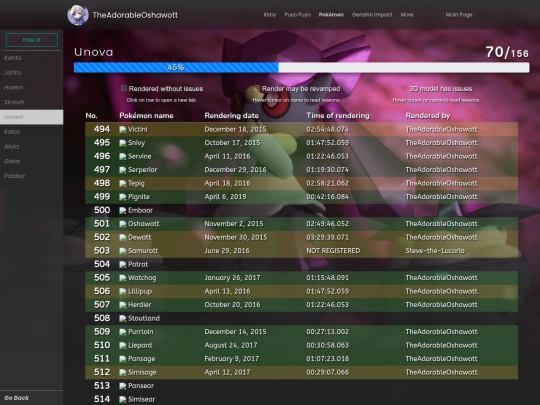The width and height of the screenshot is (540, 405).
Task: Click the Go Back link
Action: click(x=17, y=398)
